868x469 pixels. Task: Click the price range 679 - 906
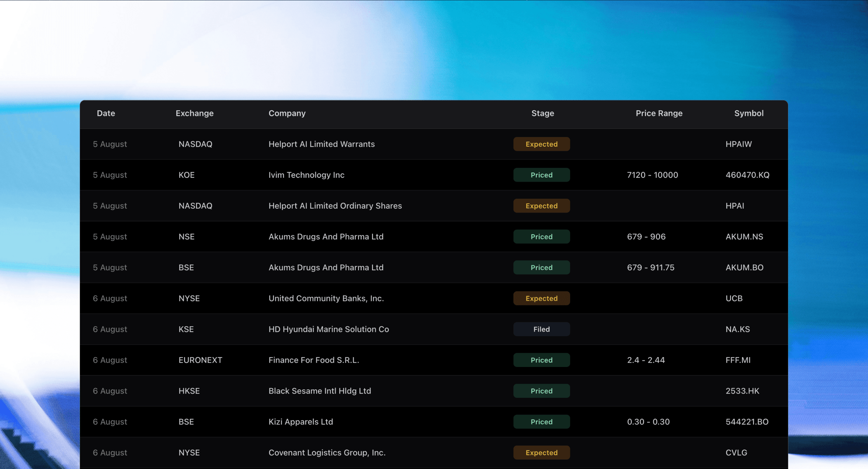point(646,236)
